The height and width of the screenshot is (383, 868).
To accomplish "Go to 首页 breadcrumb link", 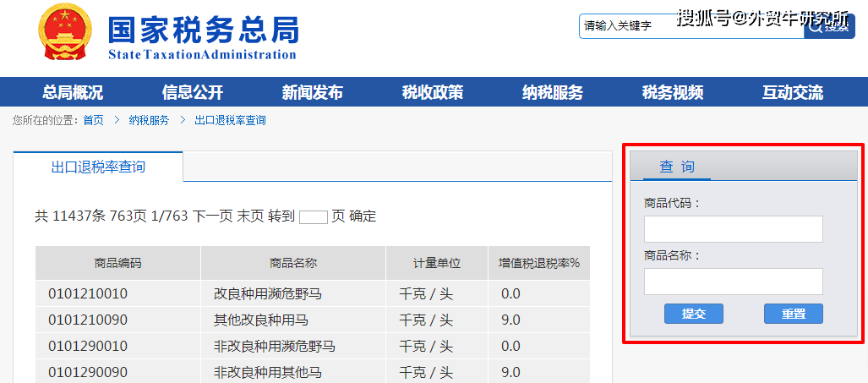I will pyautogui.click(x=93, y=121).
